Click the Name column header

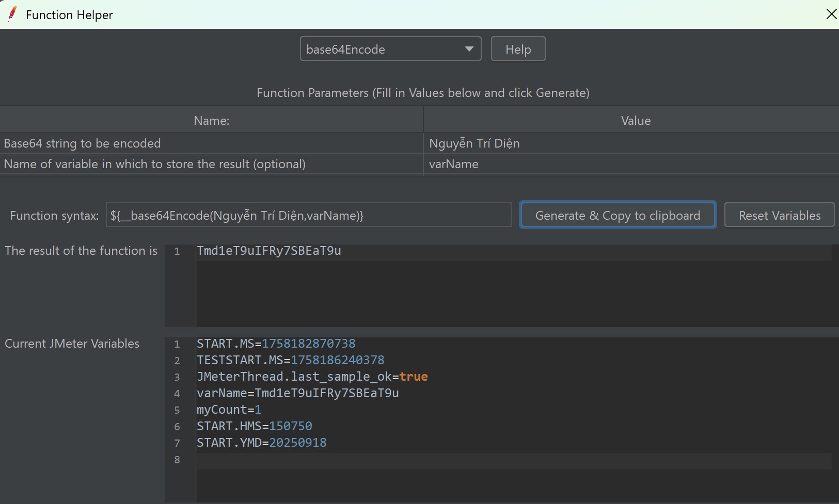point(211,121)
